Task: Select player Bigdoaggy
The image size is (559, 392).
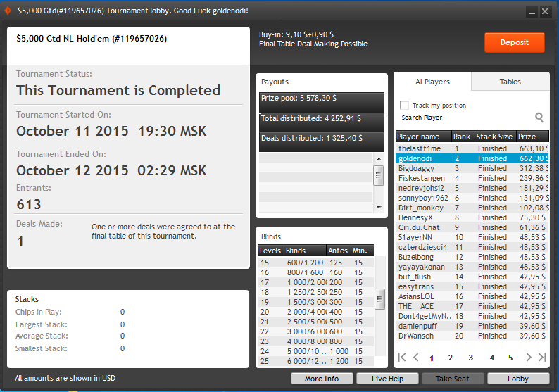Action: click(472, 168)
